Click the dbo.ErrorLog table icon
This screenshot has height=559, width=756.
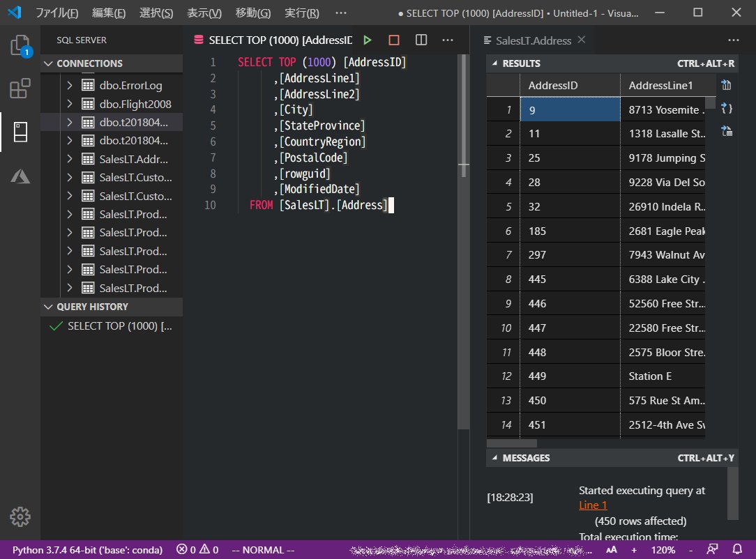pyautogui.click(x=88, y=85)
